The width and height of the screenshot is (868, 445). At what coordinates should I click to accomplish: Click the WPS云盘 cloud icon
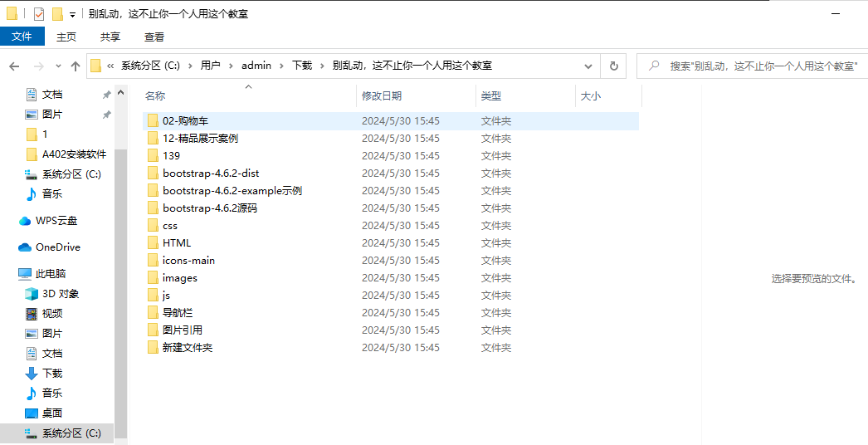click(25, 221)
